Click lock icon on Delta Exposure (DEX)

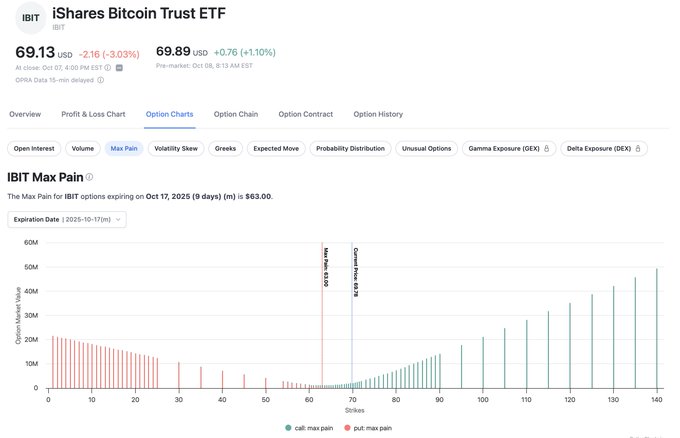point(640,148)
